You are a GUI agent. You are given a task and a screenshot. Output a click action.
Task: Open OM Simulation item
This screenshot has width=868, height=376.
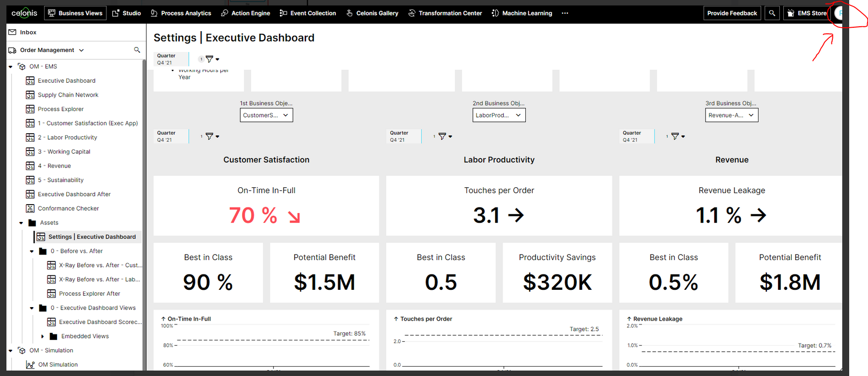click(58, 365)
